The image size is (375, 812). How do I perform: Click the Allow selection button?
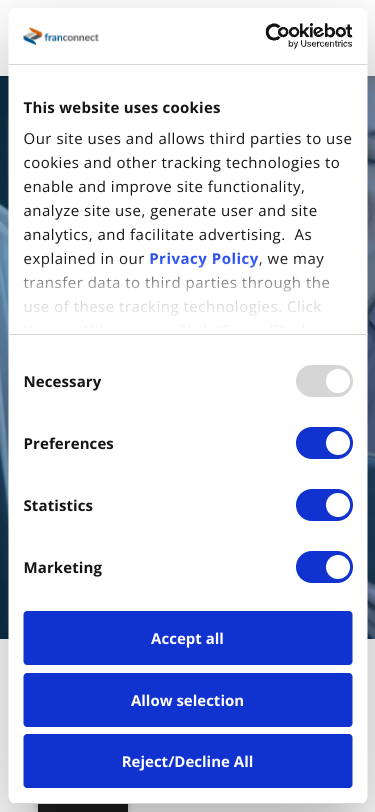coord(188,700)
